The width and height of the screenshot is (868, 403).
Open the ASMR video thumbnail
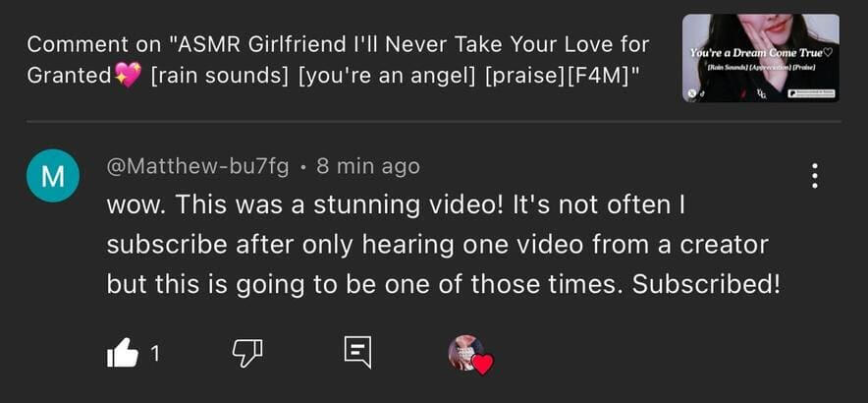(x=760, y=57)
